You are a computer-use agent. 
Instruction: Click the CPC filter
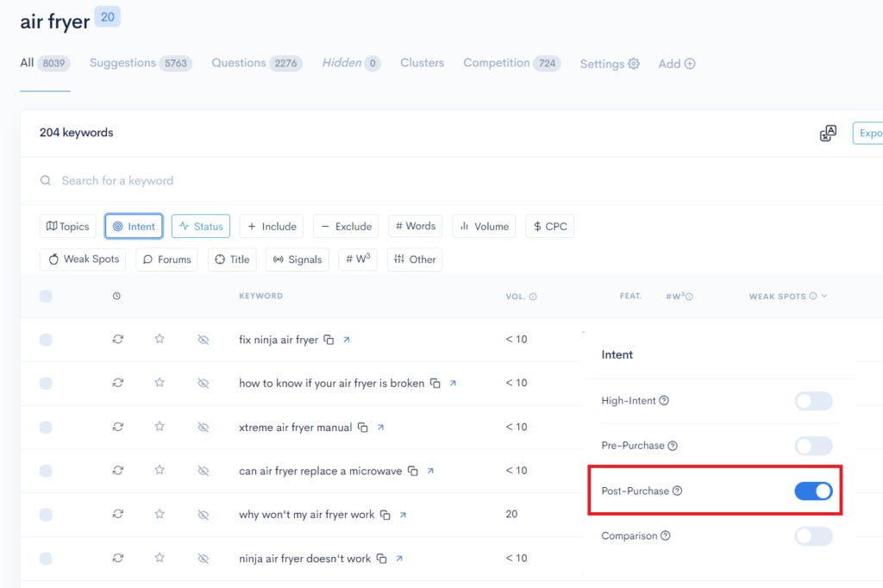click(549, 226)
